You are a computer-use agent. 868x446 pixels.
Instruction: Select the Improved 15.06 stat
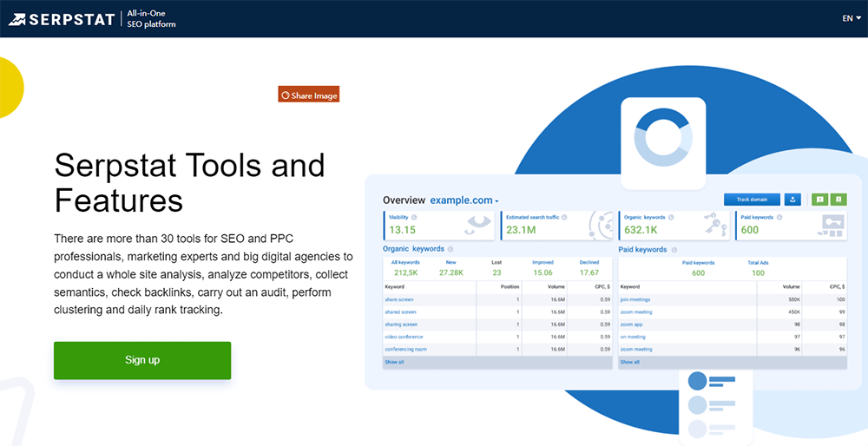point(542,268)
